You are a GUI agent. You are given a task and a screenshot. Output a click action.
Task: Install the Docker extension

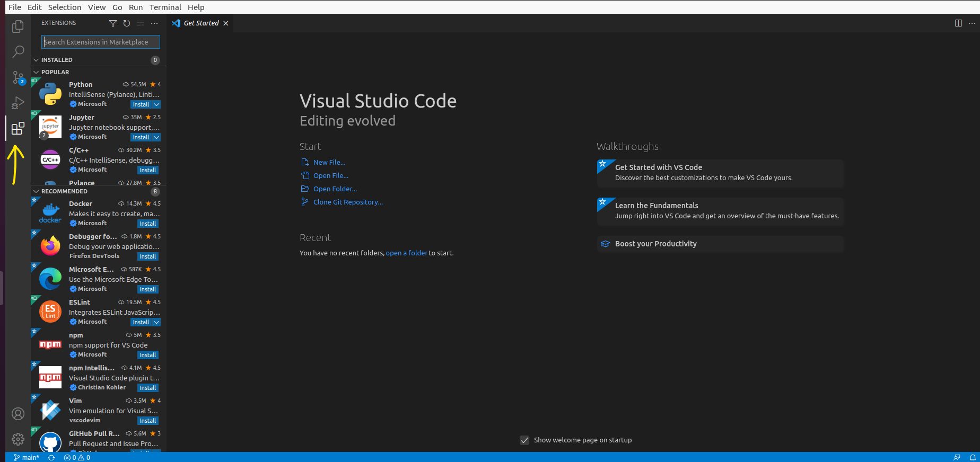coord(148,224)
